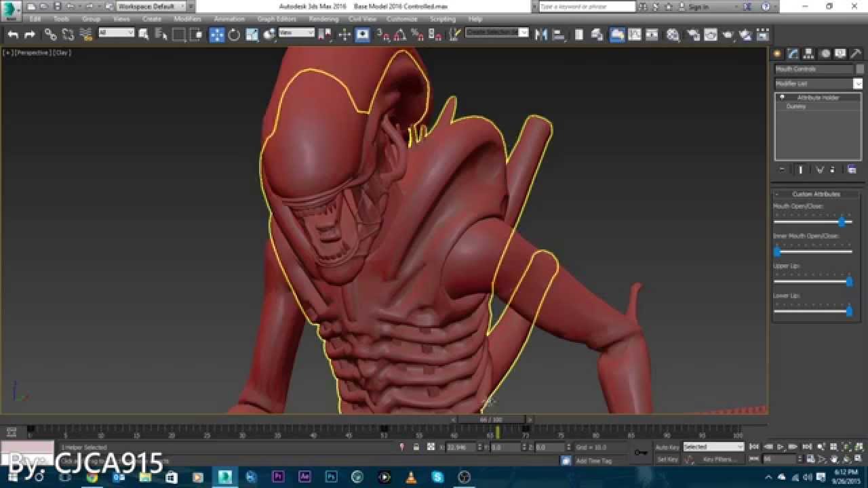Activate the Select and Scale tool
This screenshot has height=488, width=868.
(252, 35)
